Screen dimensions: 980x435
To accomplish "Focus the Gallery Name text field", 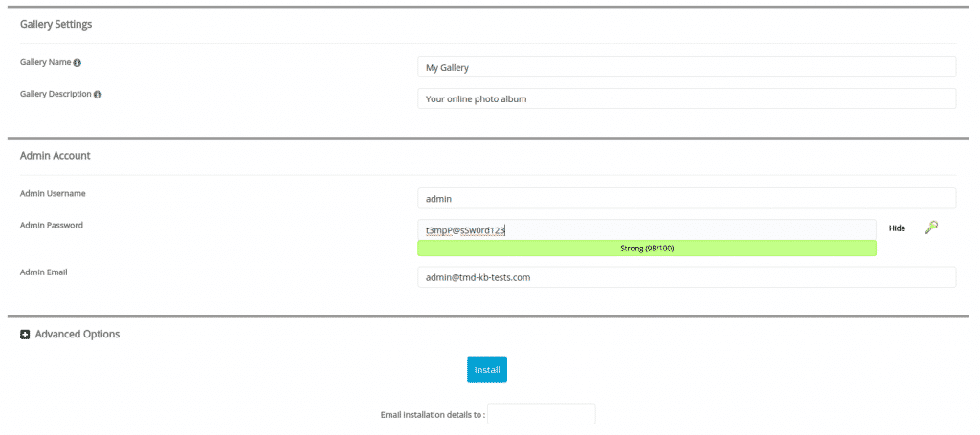I will click(x=686, y=68).
